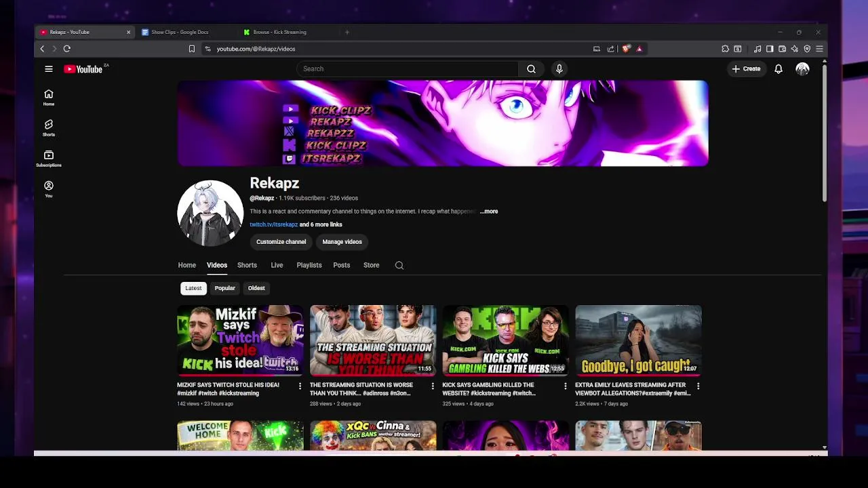868x488 pixels.
Task: Open new browser tab
Action: click(x=347, y=32)
